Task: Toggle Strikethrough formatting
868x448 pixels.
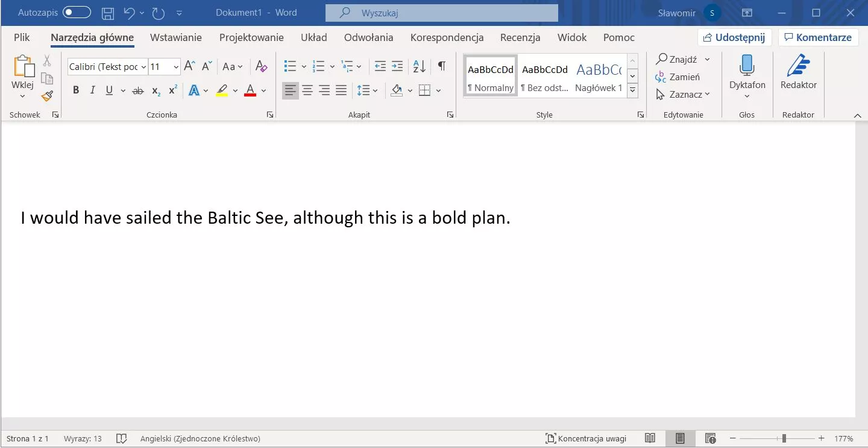Action: point(138,90)
